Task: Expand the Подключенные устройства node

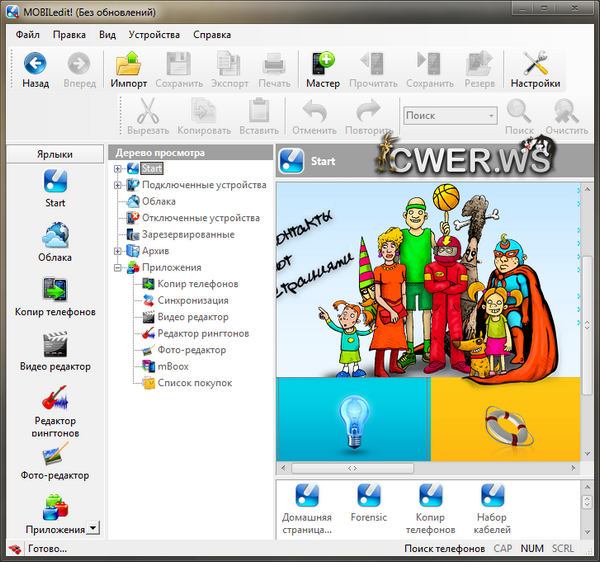Action: click(x=118, y=185)
